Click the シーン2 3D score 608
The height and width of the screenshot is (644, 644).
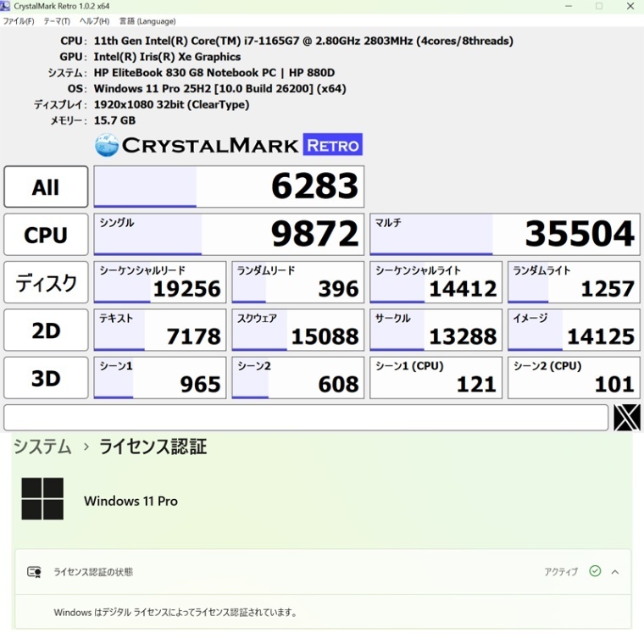[297, 377]
